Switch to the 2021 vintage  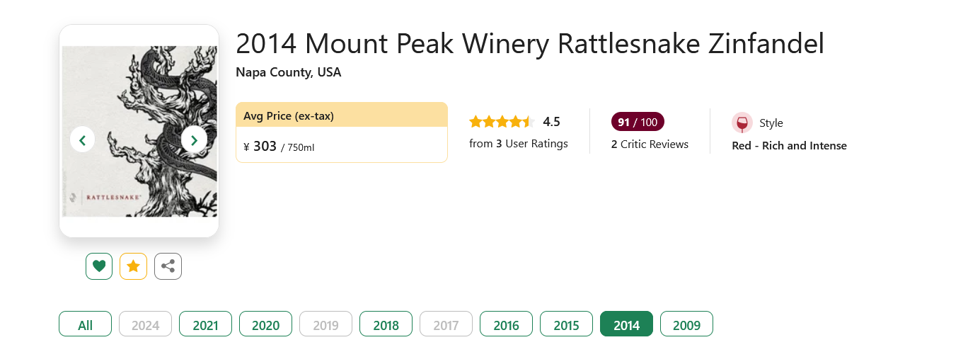[205, 324]
